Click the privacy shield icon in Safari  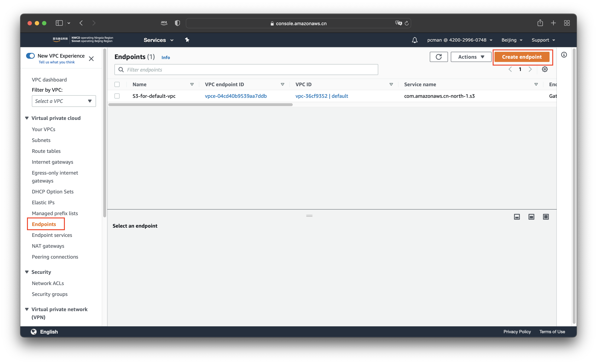click(177, 23)
